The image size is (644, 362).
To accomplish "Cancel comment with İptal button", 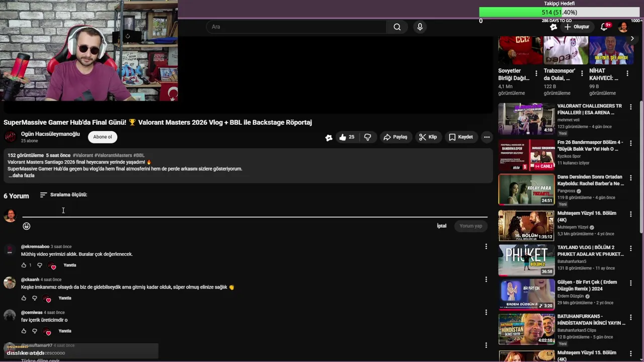I will [x=441, y=226].
